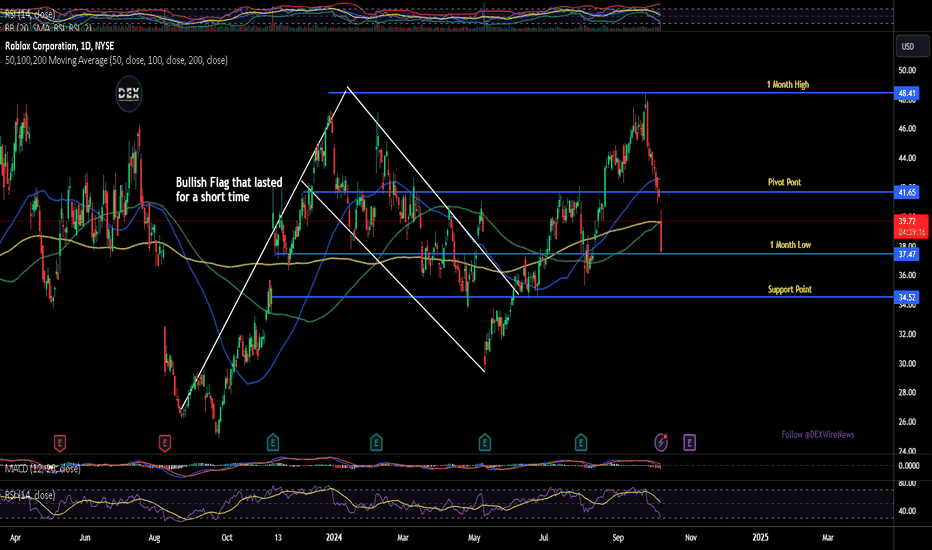Screen dimensions: 932x550
Task: Select the RSI legend in the top pane
Action: tap(30, 14)
